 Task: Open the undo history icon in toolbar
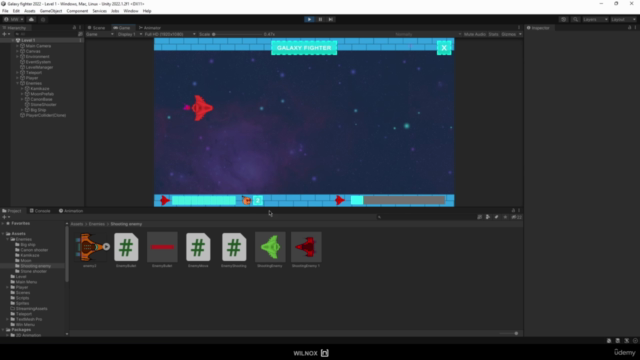coord(564,19)
